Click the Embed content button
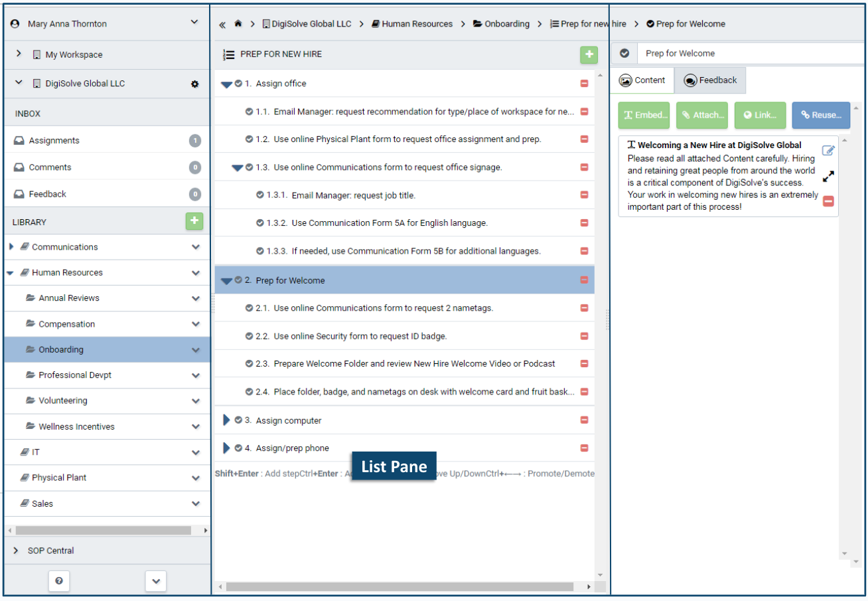 click(644, 115)
